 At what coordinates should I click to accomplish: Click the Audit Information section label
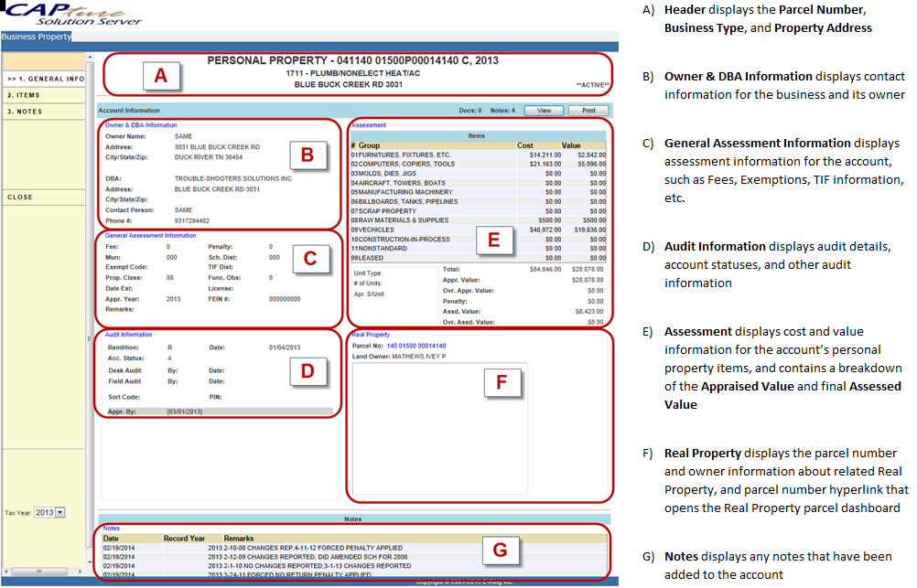click(128, 335)
